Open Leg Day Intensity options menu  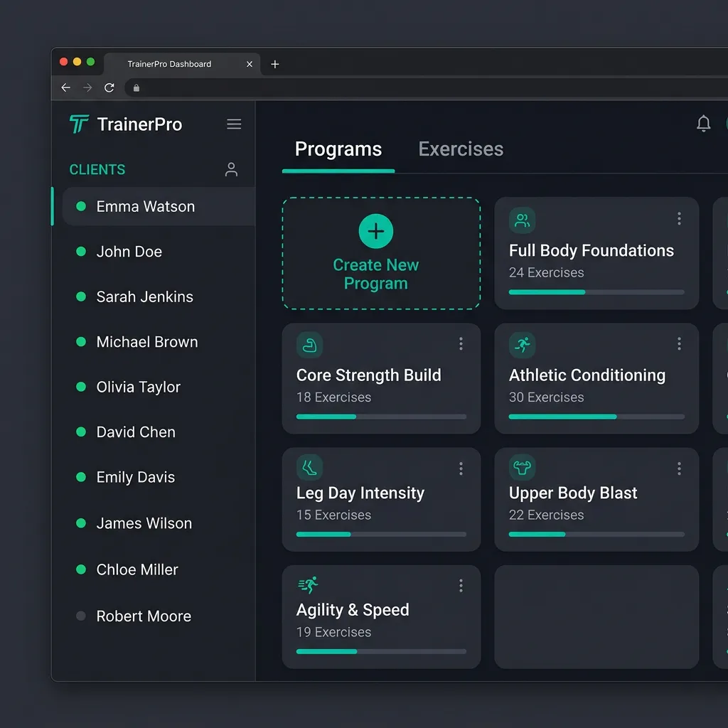(x=461, y=469)
